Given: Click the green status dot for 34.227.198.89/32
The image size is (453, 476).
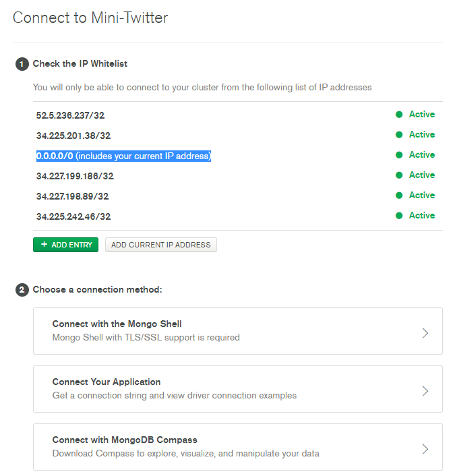Looking at the screenshot, I should click(399, 196).
